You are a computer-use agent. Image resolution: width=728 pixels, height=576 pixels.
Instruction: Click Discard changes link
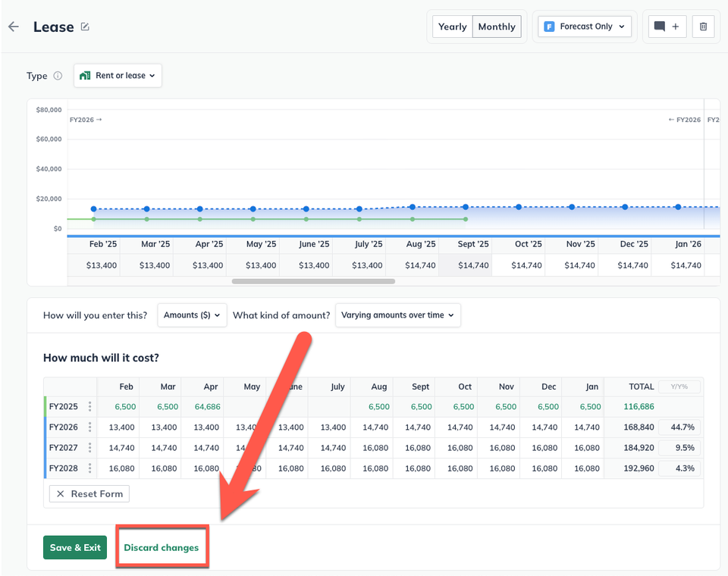[161, 548]
